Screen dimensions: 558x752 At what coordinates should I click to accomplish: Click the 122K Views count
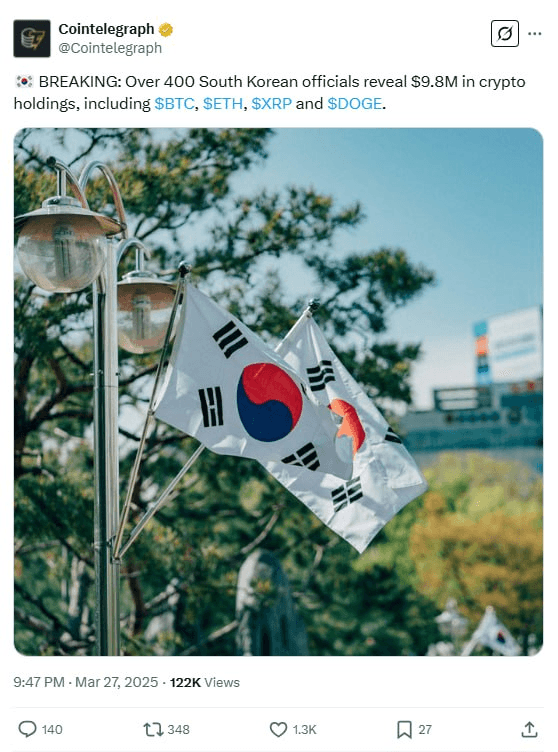(x=205, y=682)
